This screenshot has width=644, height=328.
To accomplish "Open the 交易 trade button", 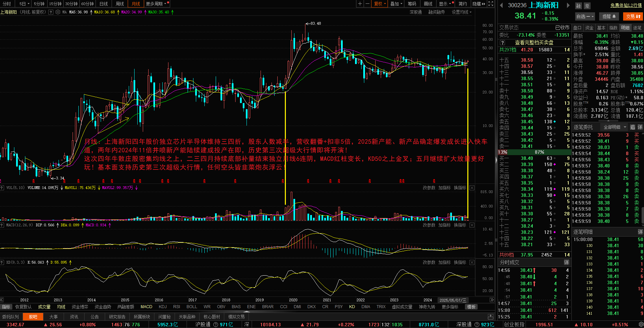I will click(x=633, y=16).
